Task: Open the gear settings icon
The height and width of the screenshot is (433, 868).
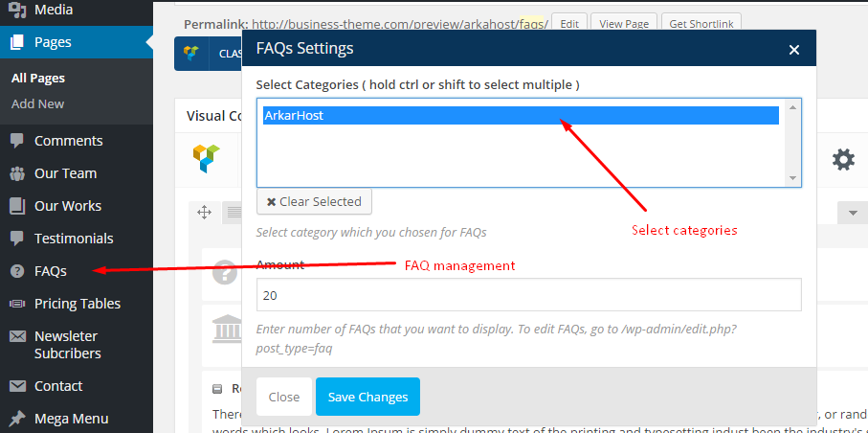Action: [843, 160]
